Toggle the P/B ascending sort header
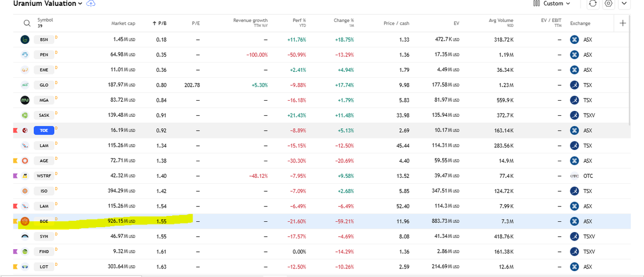Viewport: 644px width, 277px height. click(x=159, y=24)
